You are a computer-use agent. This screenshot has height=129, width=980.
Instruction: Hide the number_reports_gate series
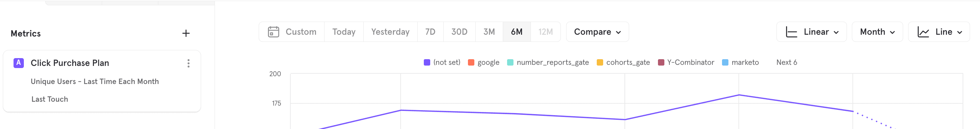click(548, 63)
